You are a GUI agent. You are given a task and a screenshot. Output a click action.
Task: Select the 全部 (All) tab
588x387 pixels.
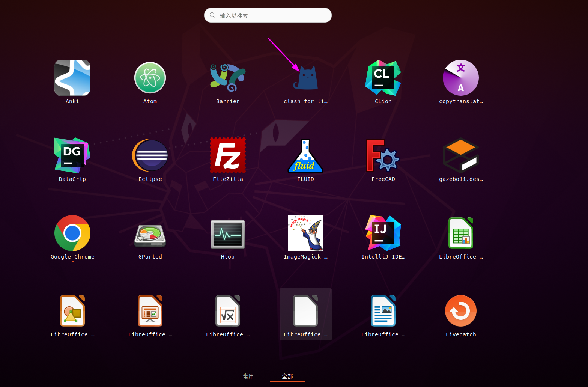click(x=287, y=376)
